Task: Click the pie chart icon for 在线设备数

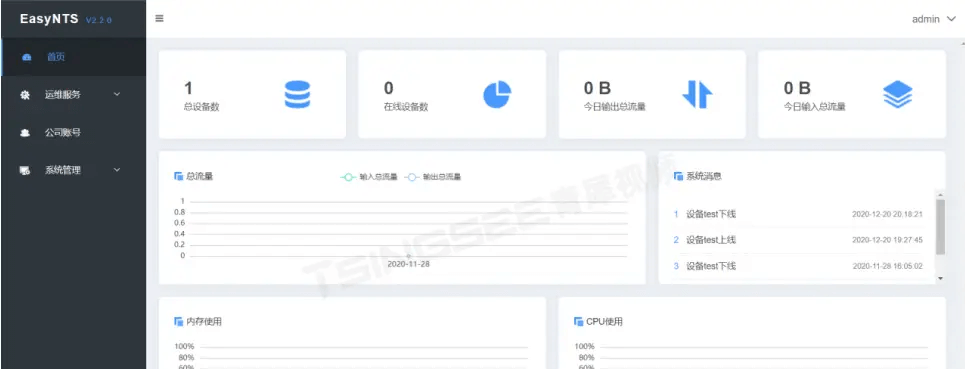Action: (497, 95)
